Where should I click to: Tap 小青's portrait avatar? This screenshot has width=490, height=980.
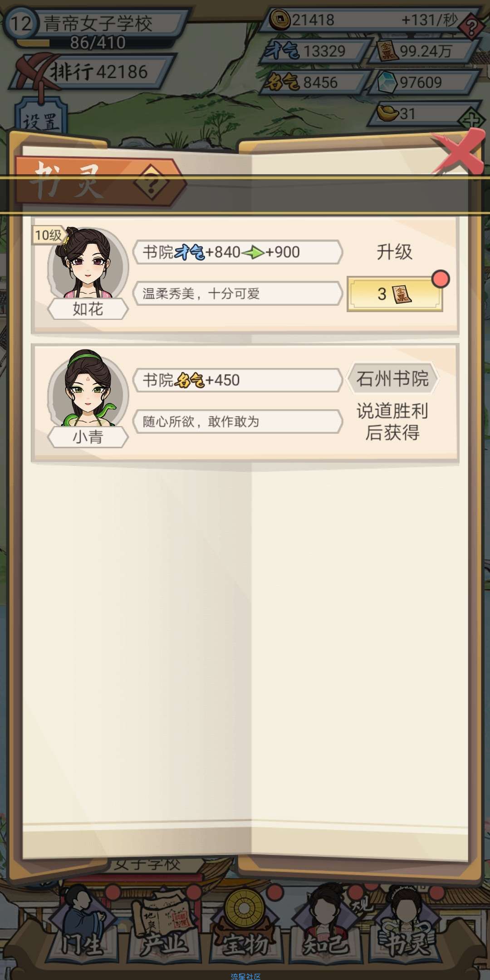[88, 390]
